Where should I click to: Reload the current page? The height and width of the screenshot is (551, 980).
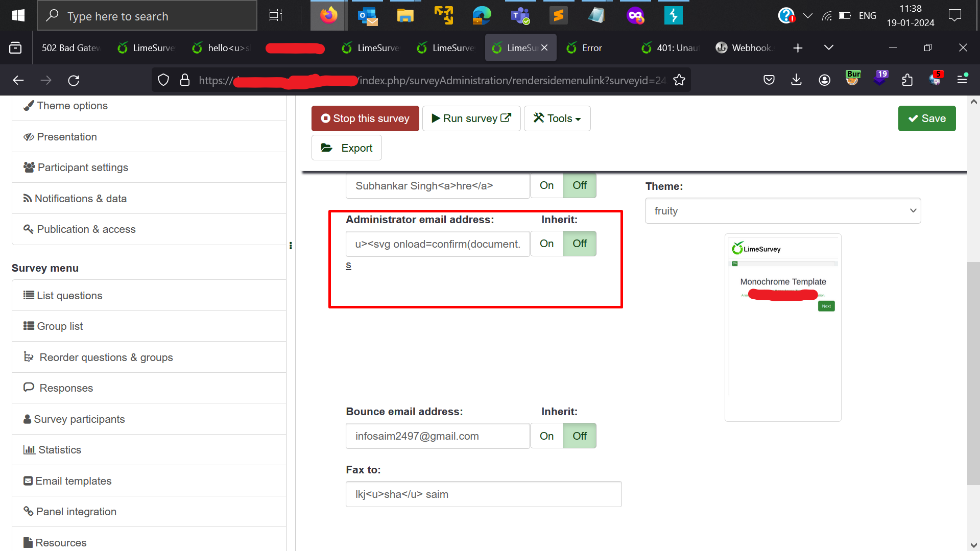pos(74,80)
